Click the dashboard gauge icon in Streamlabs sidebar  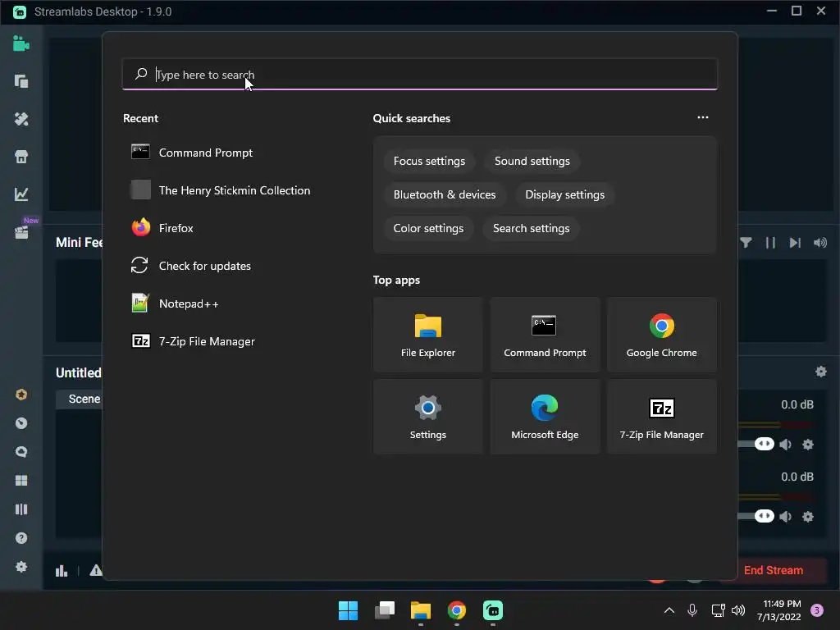[x=21, y=423]
